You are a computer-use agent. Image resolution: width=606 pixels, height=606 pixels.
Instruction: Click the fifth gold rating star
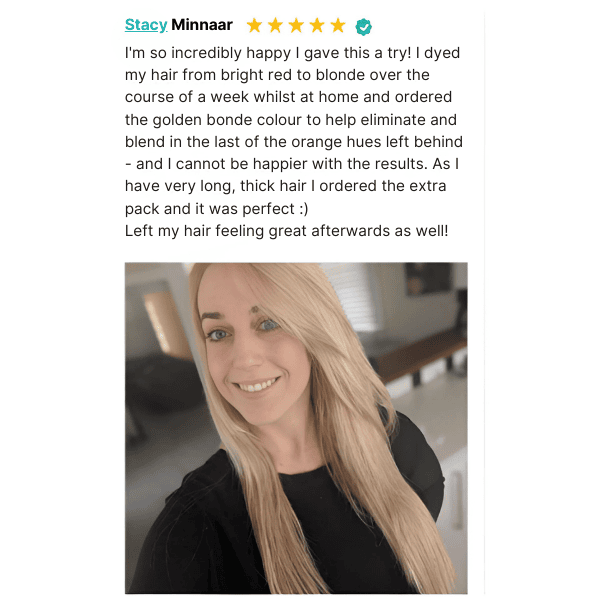338,26
